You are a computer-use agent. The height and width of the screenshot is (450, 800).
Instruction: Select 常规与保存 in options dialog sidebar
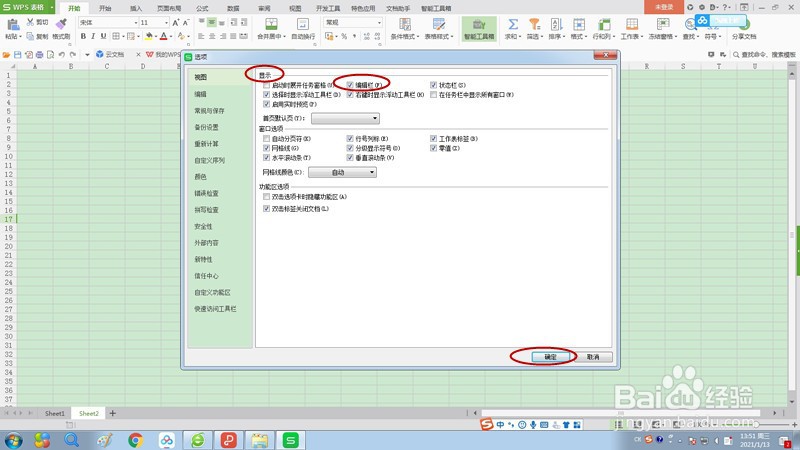[x=209, y=111]
